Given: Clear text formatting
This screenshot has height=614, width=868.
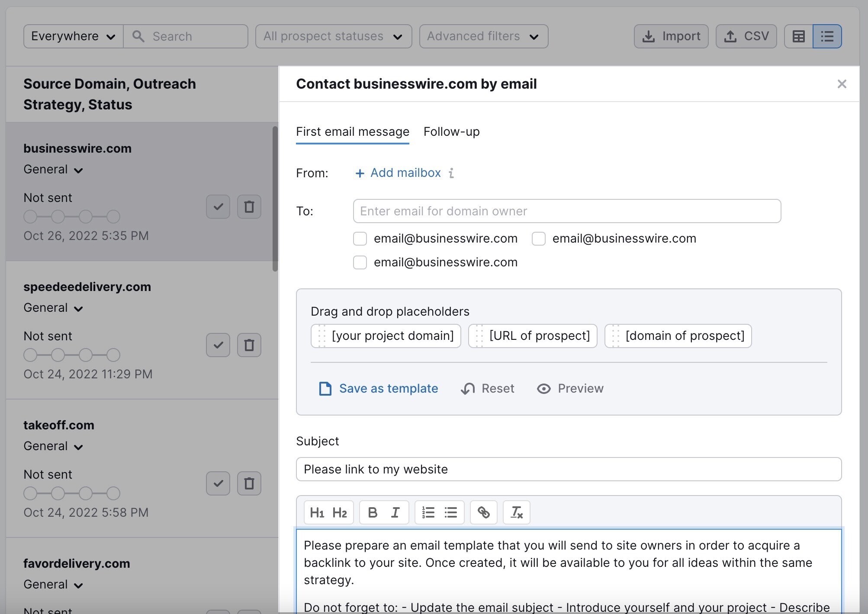Looking at the screenshot, I should [x=517, y=513].
